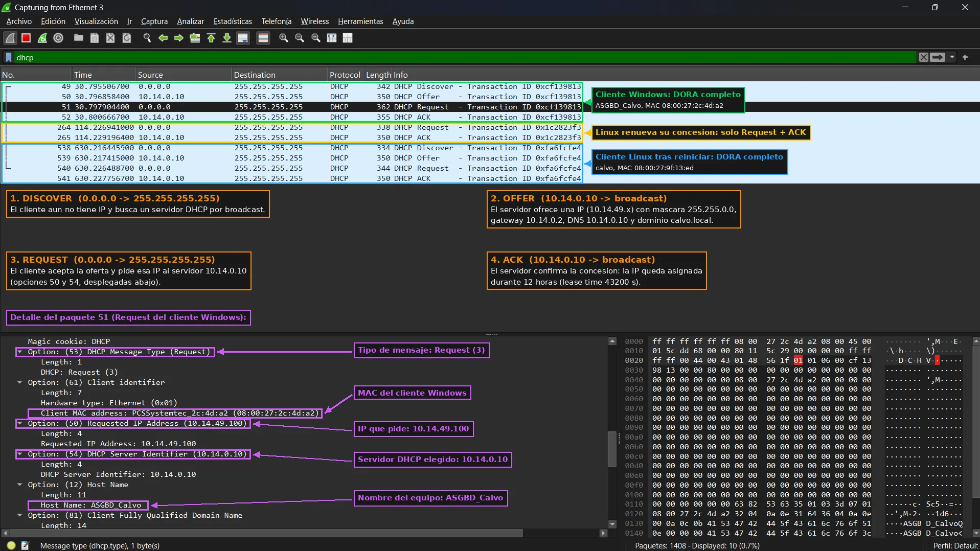Edit capture file properties icon in status bar
This screenshot has width=980, height=551.
(25, 545)
